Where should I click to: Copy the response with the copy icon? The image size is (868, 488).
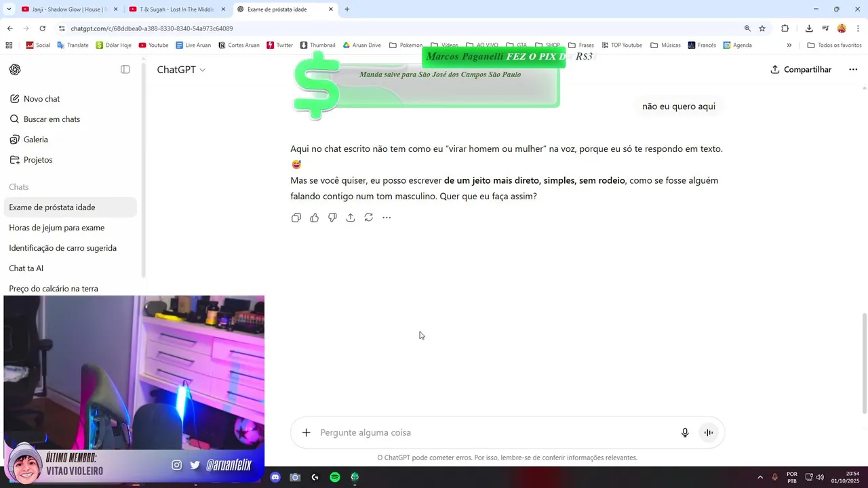click(296, 218)
